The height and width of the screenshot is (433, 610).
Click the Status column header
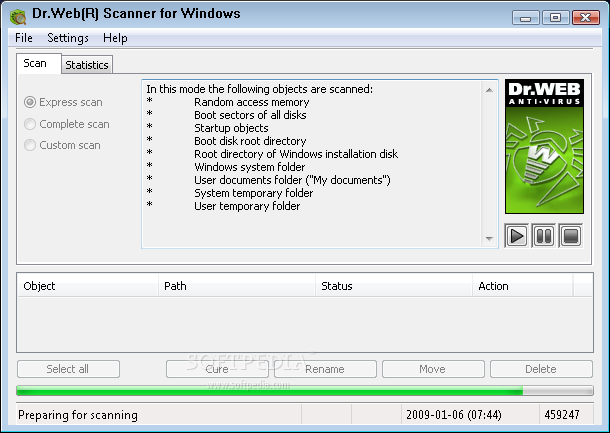(x=392, y=286)
